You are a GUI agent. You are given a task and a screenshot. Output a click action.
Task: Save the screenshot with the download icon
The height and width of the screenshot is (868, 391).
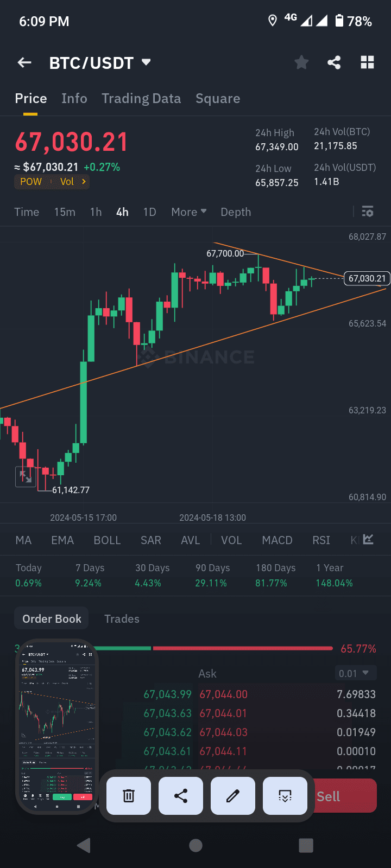(285, 795)
